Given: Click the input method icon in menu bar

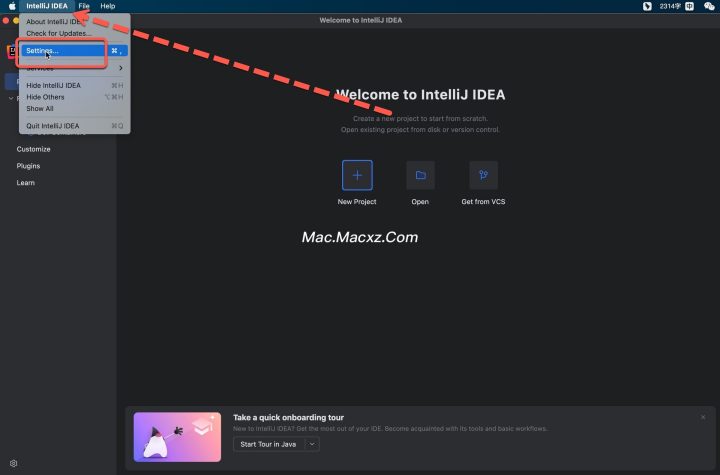Looking at the screenshot, I should tap(689, 6).
